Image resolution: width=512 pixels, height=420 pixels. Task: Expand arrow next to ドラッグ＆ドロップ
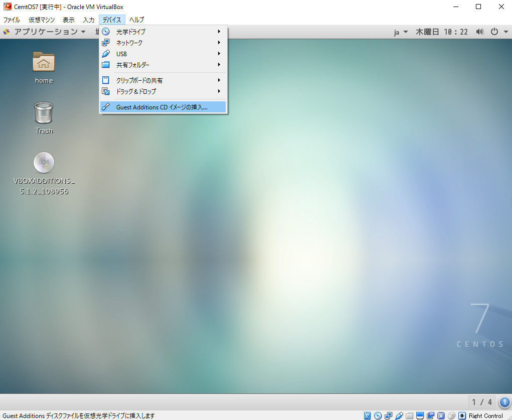tap(219, 91)
